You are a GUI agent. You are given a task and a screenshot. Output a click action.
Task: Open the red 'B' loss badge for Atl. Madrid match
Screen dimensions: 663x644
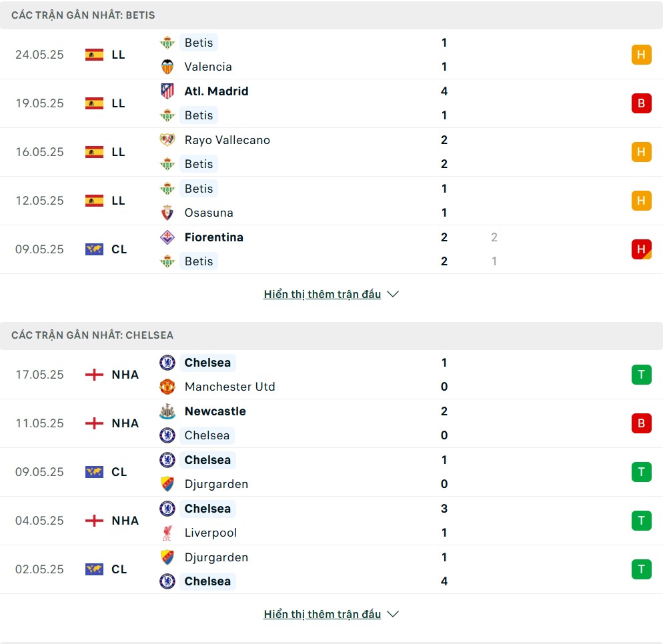[x=641, y=103]
